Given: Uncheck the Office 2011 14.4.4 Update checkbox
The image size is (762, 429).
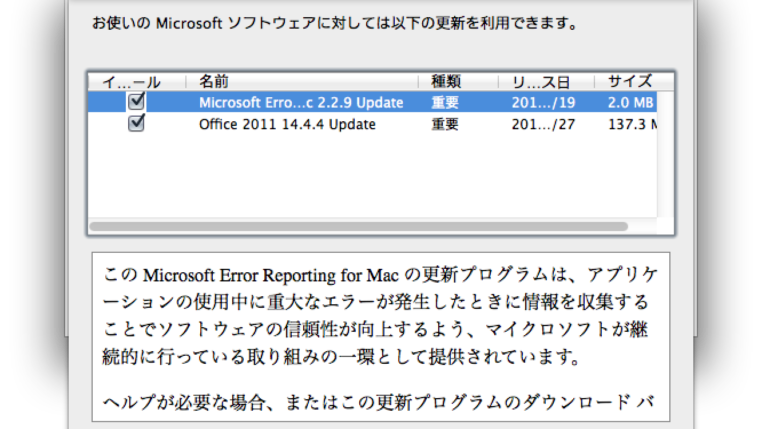Looking at the screenshot, I should click(136, 123).
